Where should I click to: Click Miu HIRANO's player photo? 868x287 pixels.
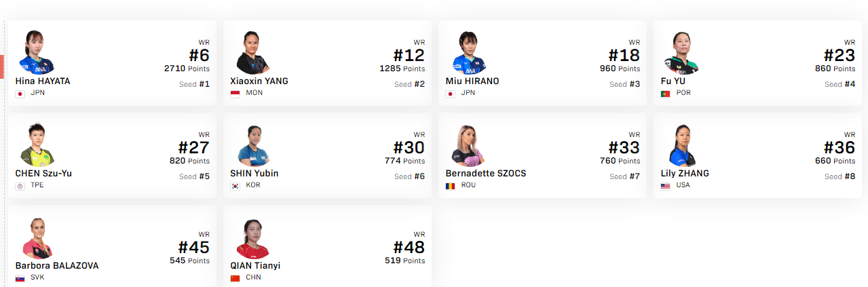click(468, 52)
